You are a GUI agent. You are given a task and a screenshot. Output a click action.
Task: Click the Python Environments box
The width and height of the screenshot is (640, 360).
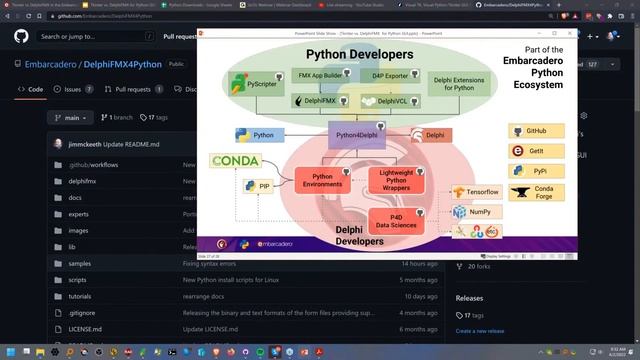click(322, 180)
